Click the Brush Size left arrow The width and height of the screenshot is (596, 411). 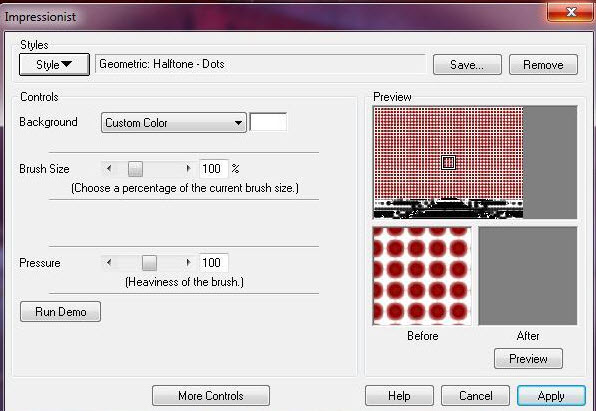click(x=109, y=168)
